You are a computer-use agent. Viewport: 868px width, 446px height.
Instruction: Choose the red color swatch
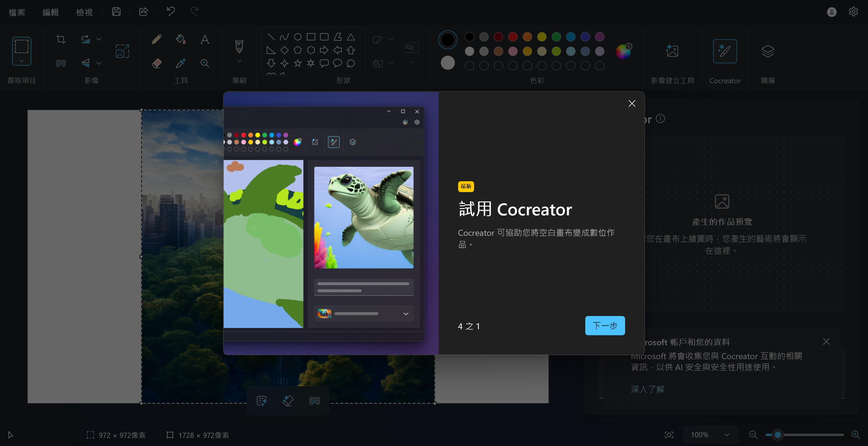[512, 37]
